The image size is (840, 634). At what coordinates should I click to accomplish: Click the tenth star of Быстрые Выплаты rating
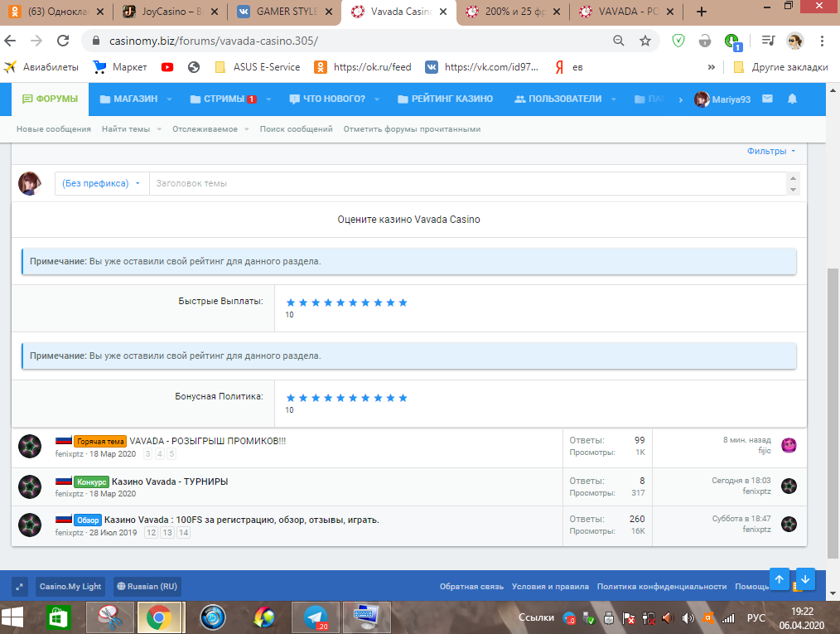pos(403,302)
